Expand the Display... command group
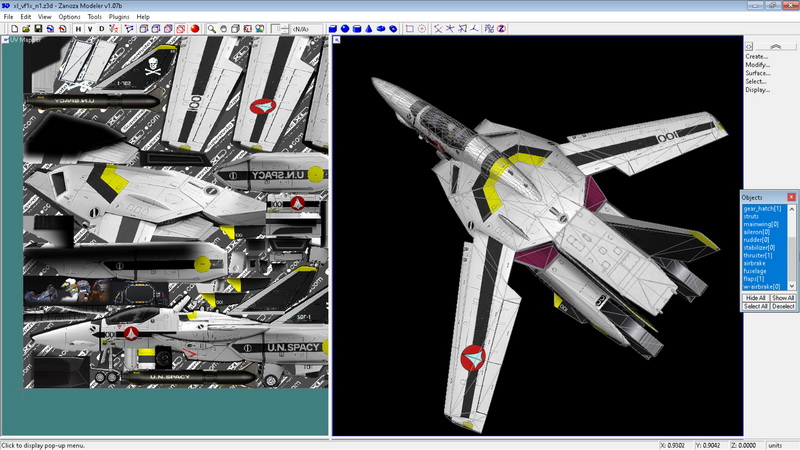This screenshot has height=450, width=800. tap(758, 90)
